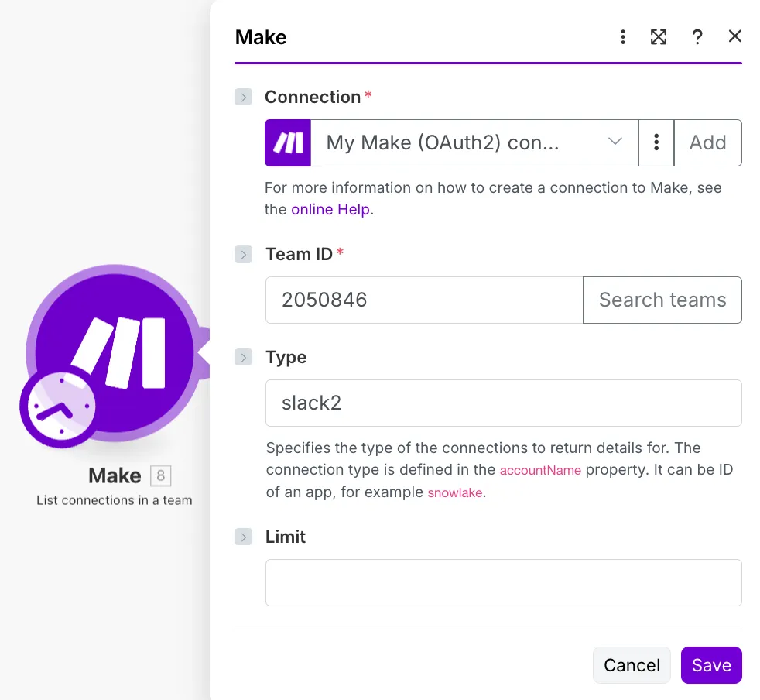760x700 pixels.
Task: Click the Limit field label
Action: [x=286, y=537]
